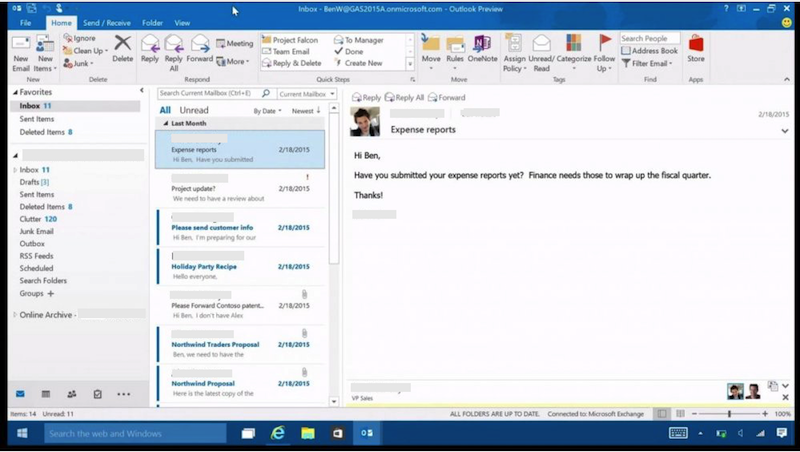800x452 pixels.
Task: Open the Move folder menu
Action: click(431, 53)
